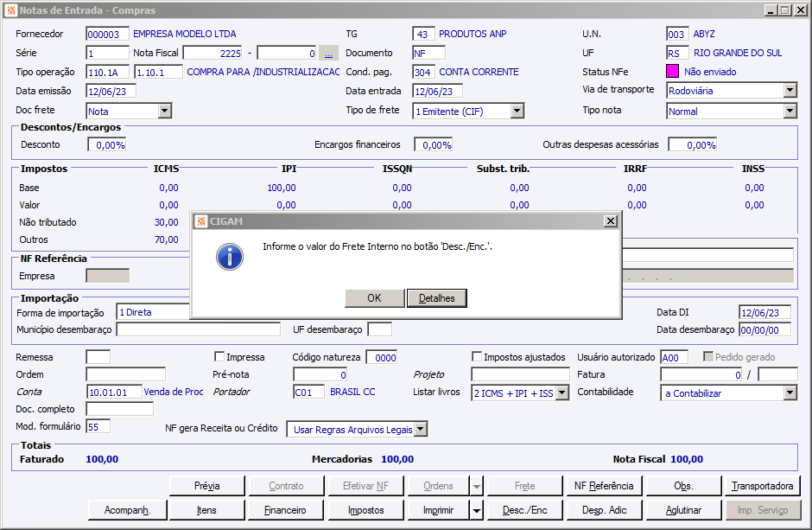This screenshot has height=530, width=812.
Task: Click the Documento NF field
Action: pyautogui.click(x=428, y=53)
